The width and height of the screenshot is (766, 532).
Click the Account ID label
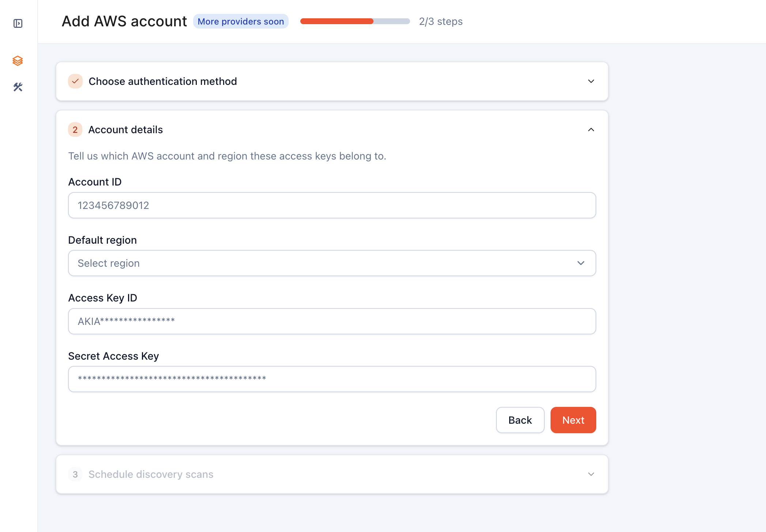coord(95,182)
